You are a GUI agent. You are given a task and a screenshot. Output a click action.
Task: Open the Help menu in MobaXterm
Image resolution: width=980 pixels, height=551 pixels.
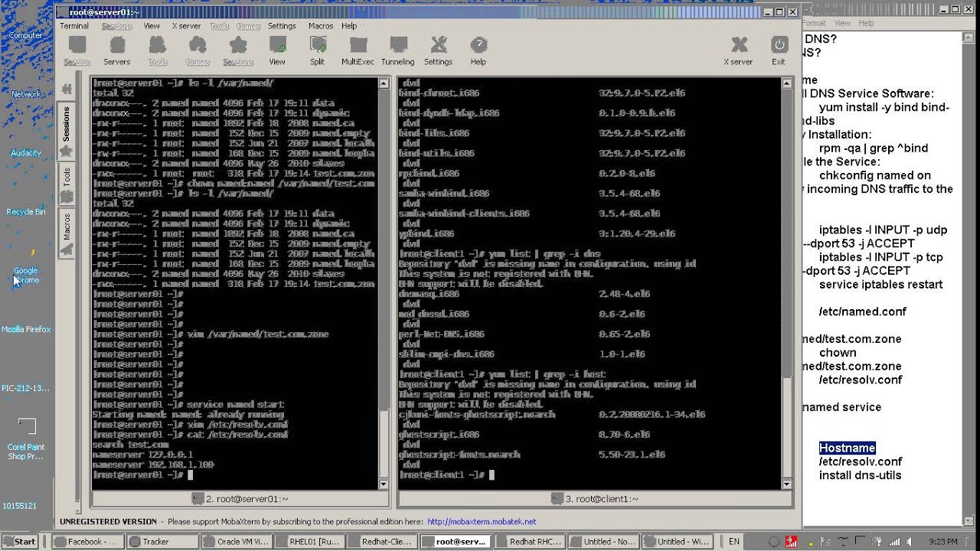[x=349, y=26]
